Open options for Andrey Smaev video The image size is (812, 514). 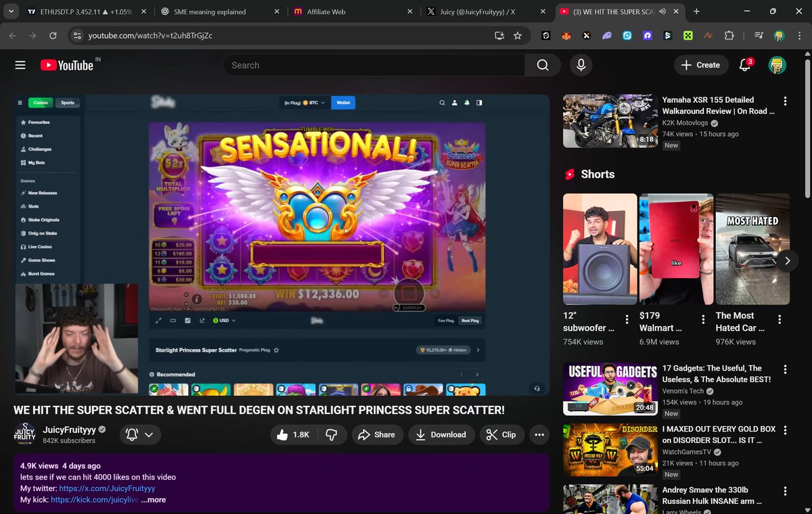coord(785,491)
